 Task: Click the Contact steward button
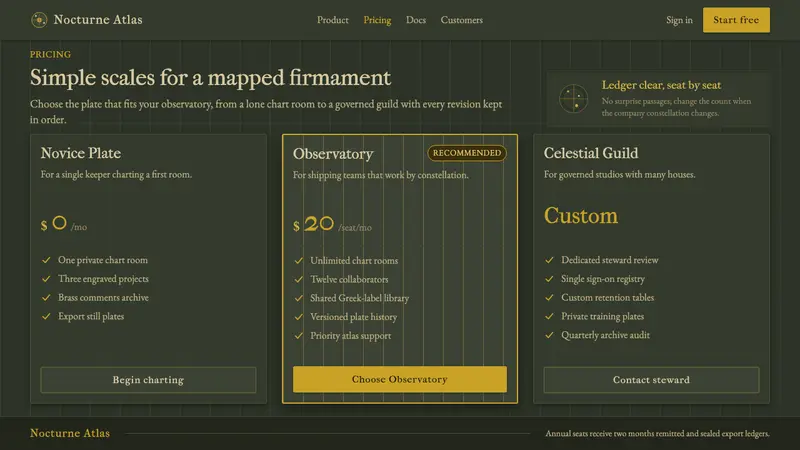click(652, 380)
